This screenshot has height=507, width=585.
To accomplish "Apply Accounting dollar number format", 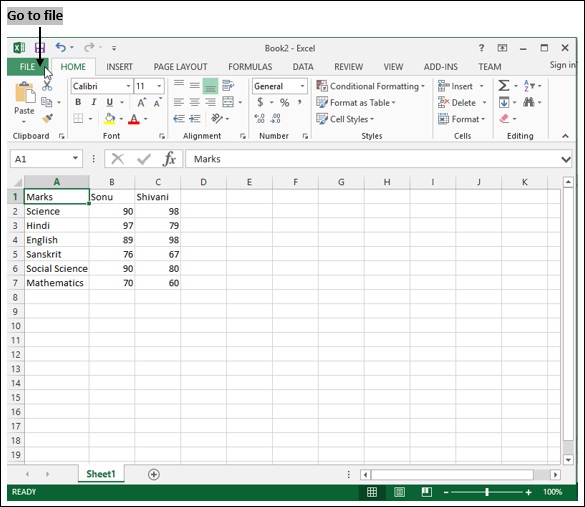I will click(x=260, y=102).
